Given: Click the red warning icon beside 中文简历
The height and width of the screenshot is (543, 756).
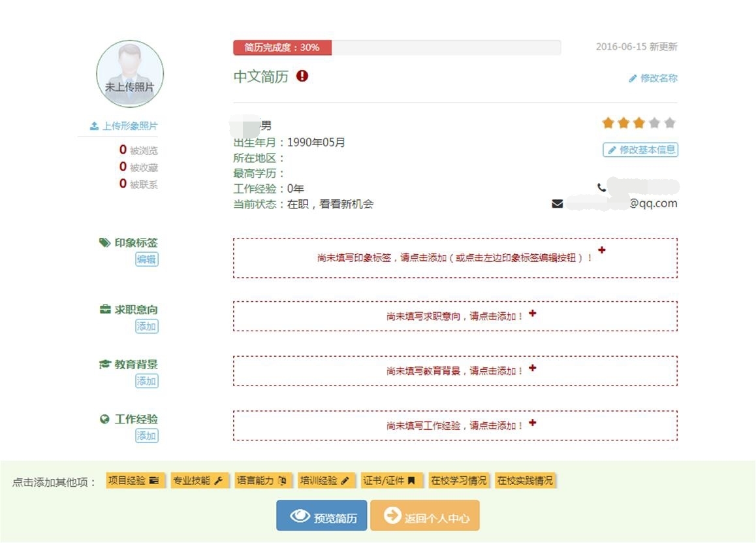Looking at the screenshot, I should (302, 76).
